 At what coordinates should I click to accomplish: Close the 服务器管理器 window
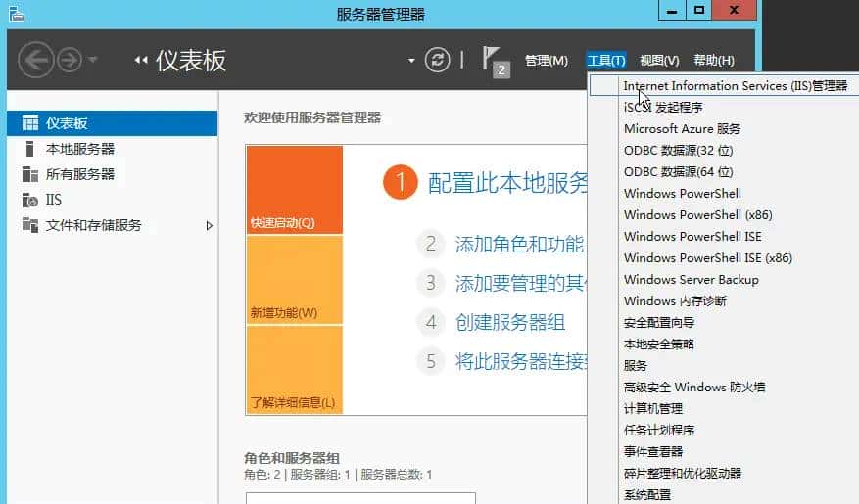pyautogui.click(x=734, y=11)
